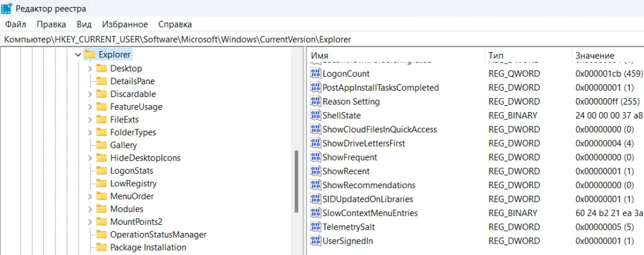This screenshot has width=644, height=255.
Task: Click value data 0x000001cb (459)
Action: pos(609,74)
